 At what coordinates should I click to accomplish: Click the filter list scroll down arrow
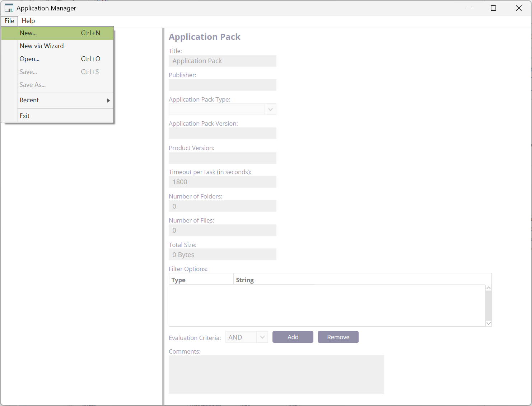(488, 323)
